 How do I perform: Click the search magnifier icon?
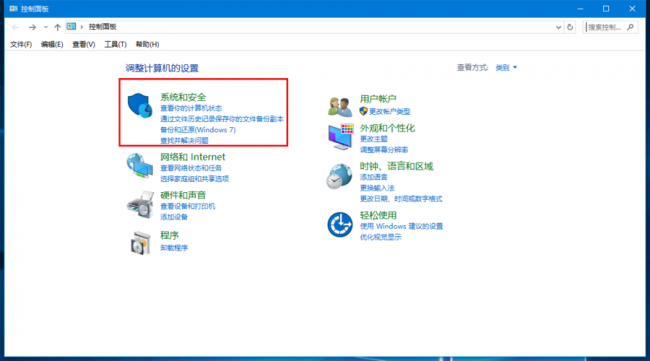coord(631,27)
